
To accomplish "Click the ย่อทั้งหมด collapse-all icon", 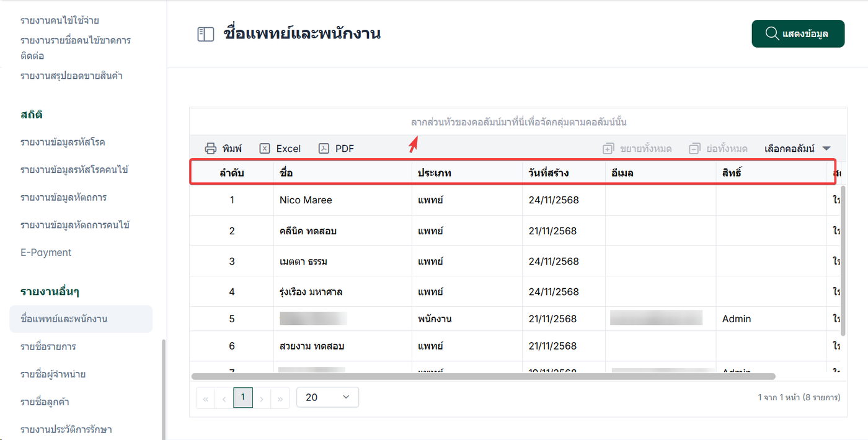I will [x=694, y=149].
